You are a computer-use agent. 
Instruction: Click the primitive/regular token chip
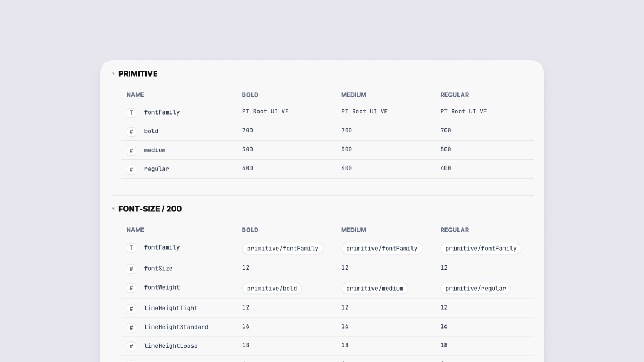476,288
